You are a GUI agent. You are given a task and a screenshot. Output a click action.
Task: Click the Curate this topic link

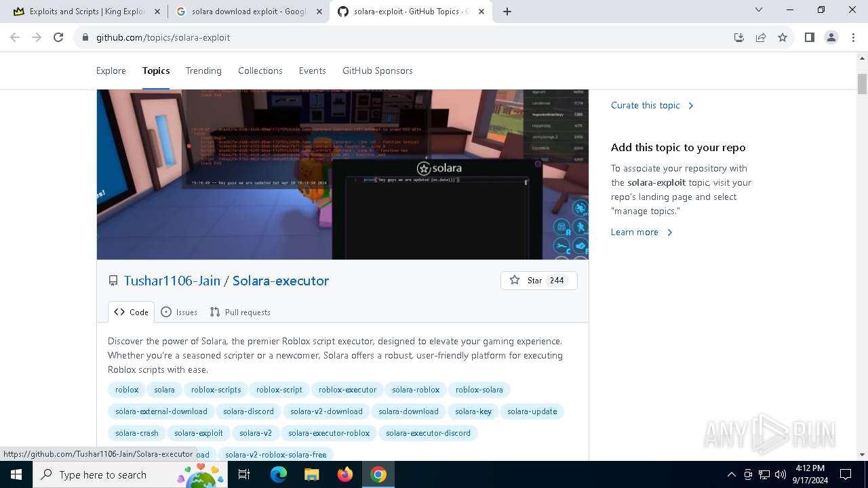pyautogui.click(x=652, y=105)
